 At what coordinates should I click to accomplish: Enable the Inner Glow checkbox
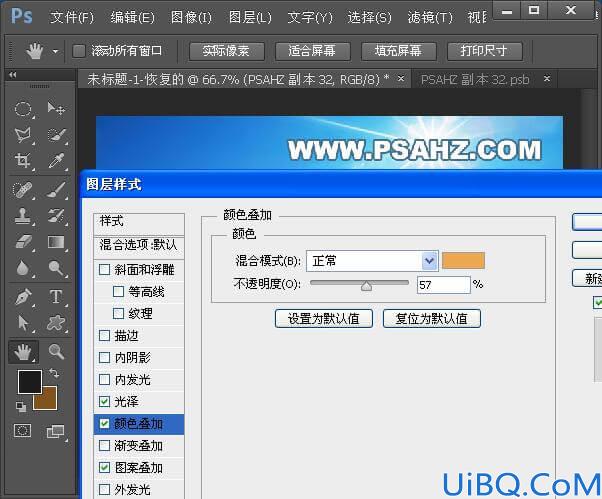pos(104,380)
